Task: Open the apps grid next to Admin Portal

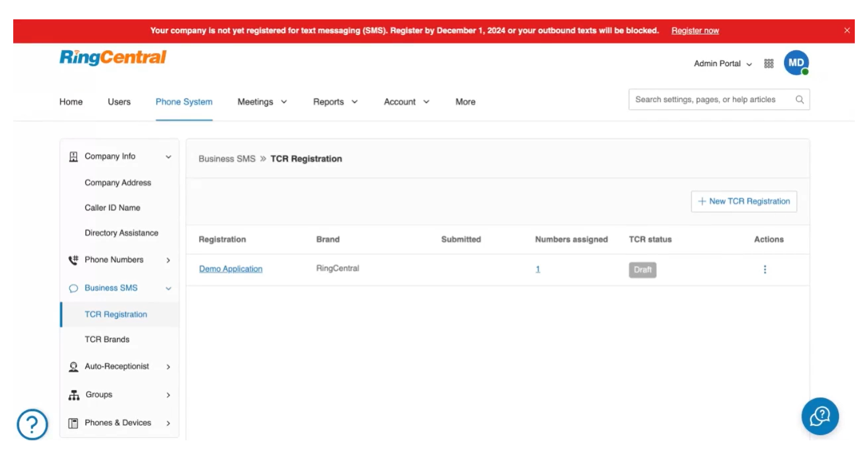Action: [x=768, y=63]
